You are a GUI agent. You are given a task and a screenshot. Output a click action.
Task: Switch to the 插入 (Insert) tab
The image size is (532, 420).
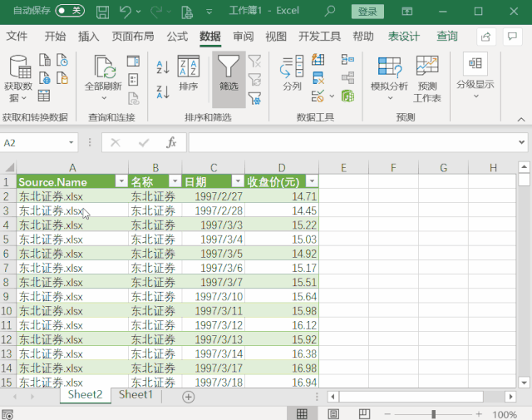89,37
